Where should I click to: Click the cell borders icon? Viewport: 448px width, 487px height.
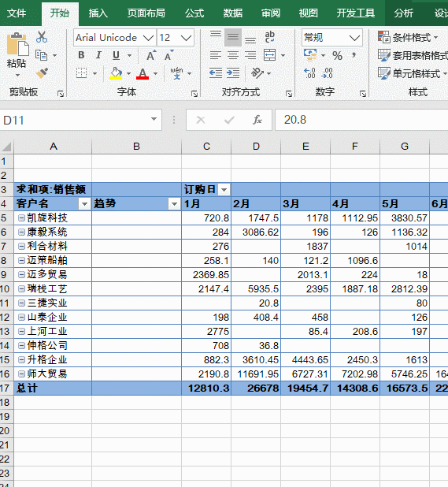pyautogui.click(x=82, y=73)
